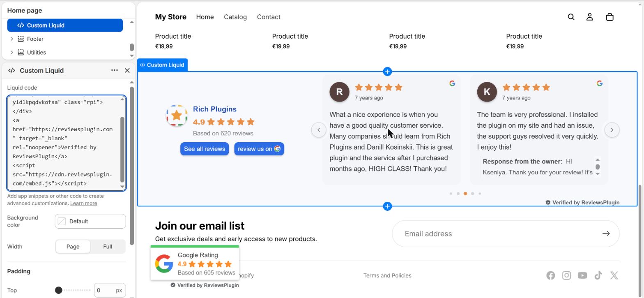Open Facebook social link in footer
This screenshot has height=298, width=644.
point(551,275)
